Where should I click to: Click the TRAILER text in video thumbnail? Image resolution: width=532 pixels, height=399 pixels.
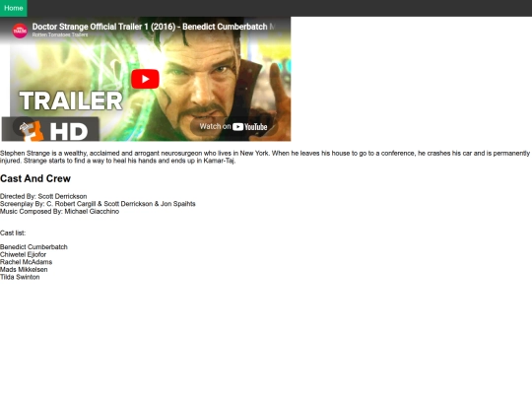71,100
